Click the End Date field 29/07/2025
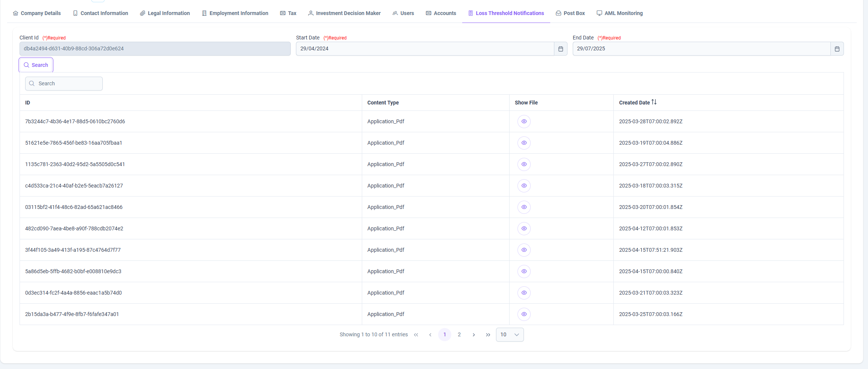This screenshot has width=868, height=369. [x=701, y=49]
